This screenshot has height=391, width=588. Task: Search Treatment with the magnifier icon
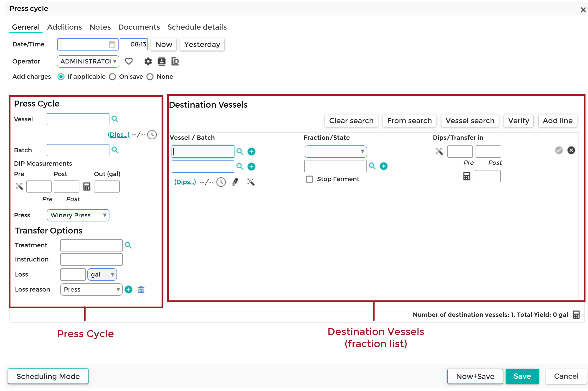[x=128, y=245]
